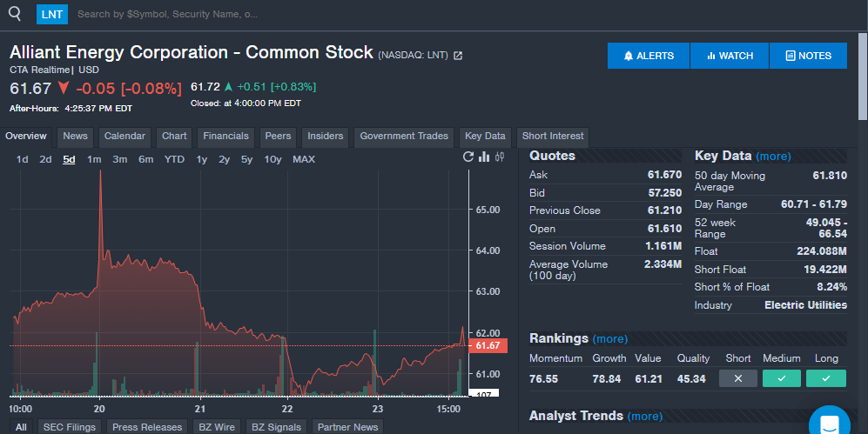This screenshot has height=434, width=868.
Task: Click Day Range value 60.71 - 61.79
Action: click(x=814, y=204)
